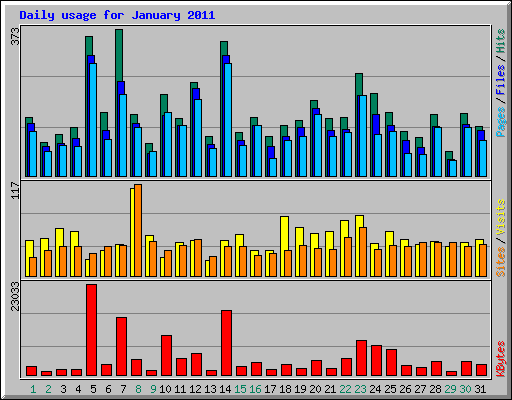
Task: Click day label 11 on x-axis
Action: (x=180, y=389)
